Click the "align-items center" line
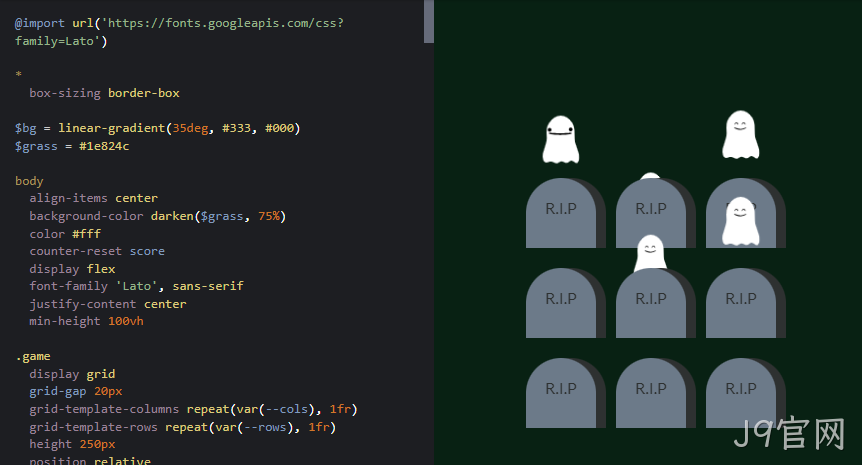This screenshot has height=465, width=862. (93, 198)
